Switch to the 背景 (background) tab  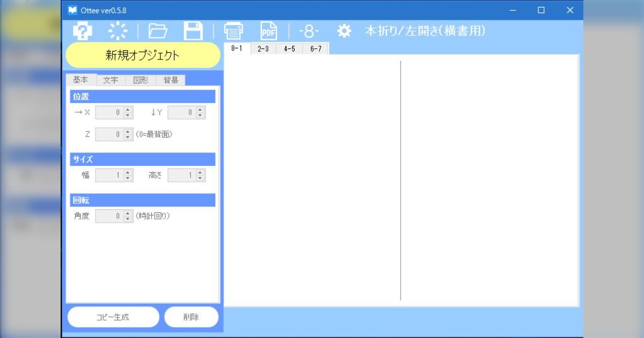171,79
